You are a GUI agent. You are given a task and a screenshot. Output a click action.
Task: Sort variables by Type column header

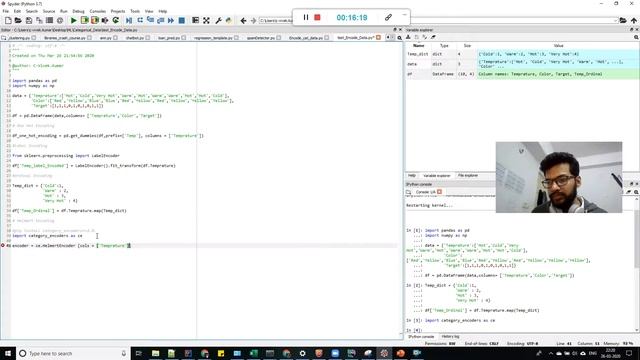click(x=444, y=46)
